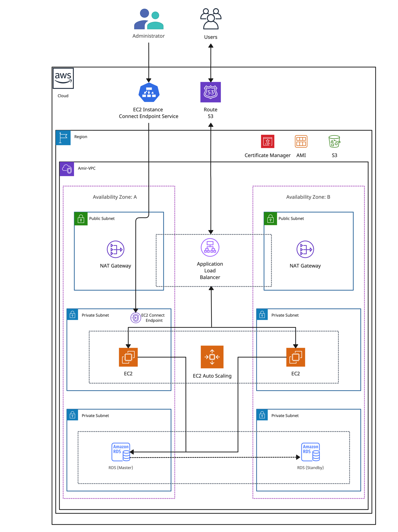Select 'Private Subnet' label above Zone B EC2
The width and height of the screenshot is (398, 532).
click(285, 315)
